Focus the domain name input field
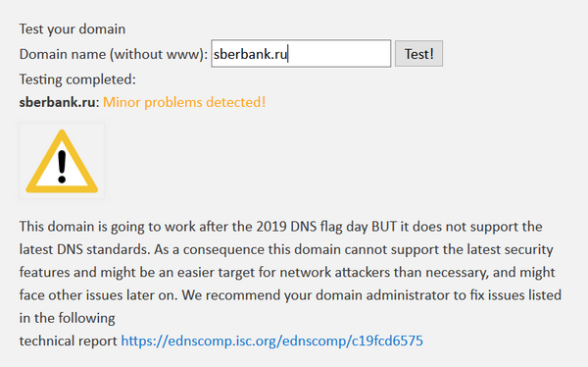Viewport: 588px width, 367px height. tap(301, 54)
